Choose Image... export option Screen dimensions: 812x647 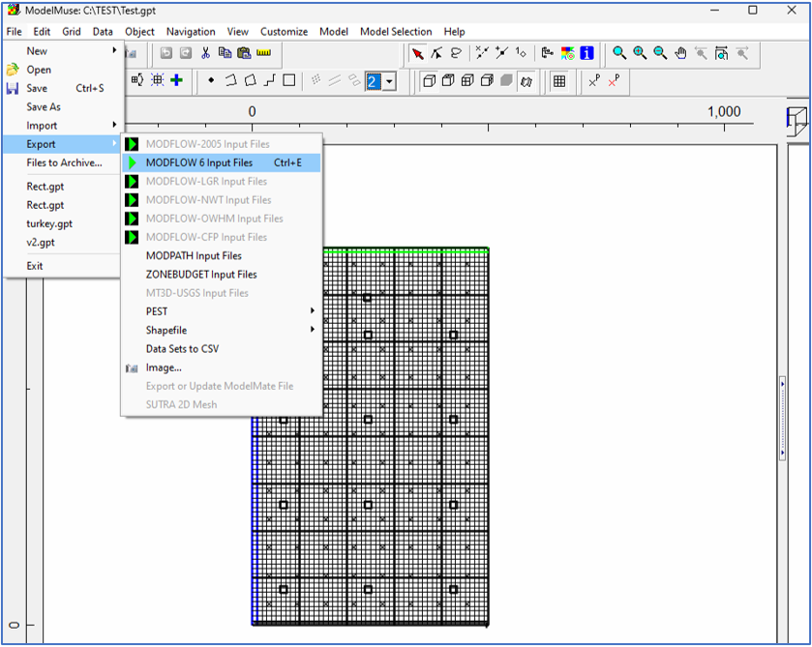[221, 368]
